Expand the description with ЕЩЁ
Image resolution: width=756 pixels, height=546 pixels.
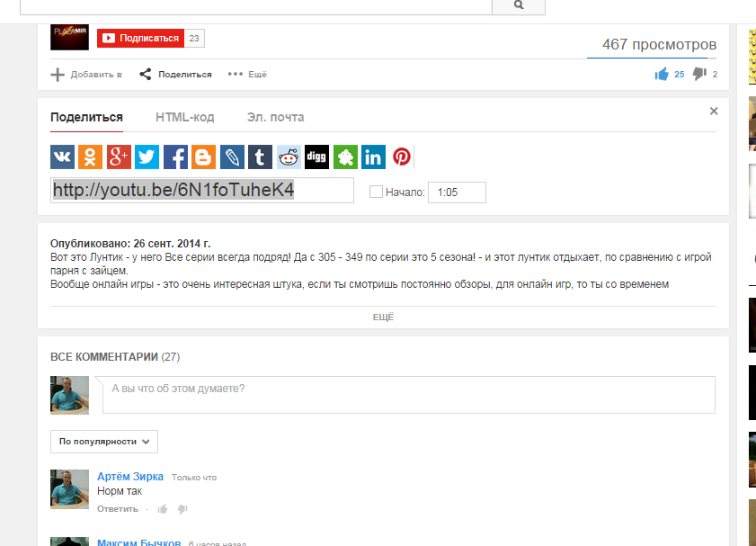383,317
